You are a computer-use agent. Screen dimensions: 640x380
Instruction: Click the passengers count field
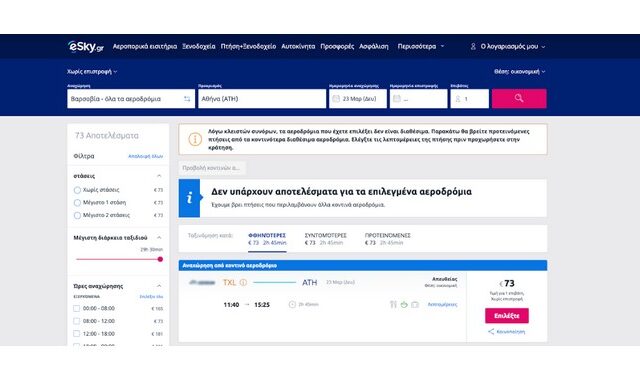[x=469, y=99]
